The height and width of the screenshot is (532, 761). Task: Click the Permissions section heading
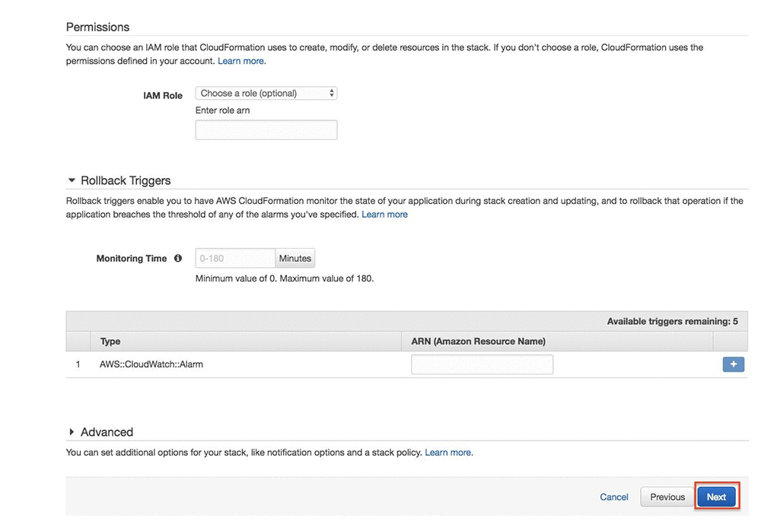pos(97,27)
